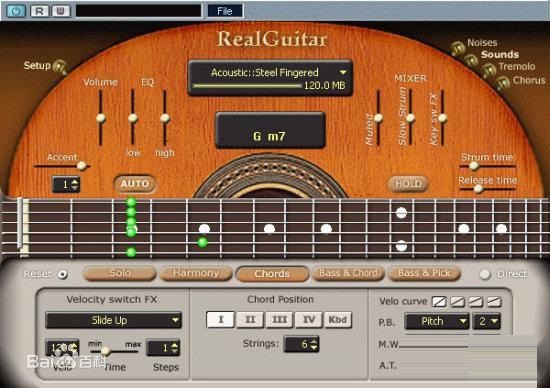Select the third Velo curve shape

(x=476, y=301)
